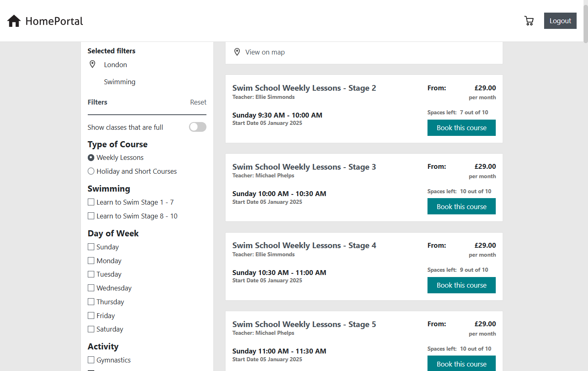This screenshot has width=588, height=371.
Task: Reset all filters
Action: pos(198,102)
